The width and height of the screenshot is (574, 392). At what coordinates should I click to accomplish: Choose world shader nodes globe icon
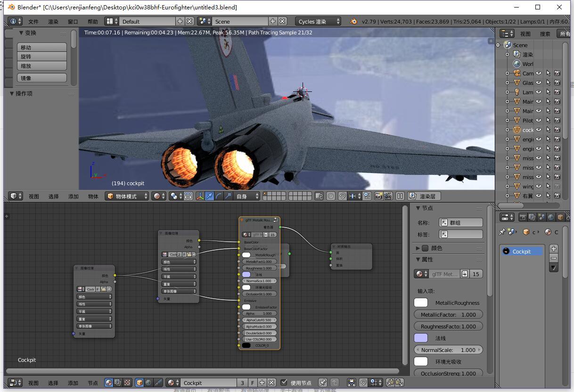[x=149, y=383]
